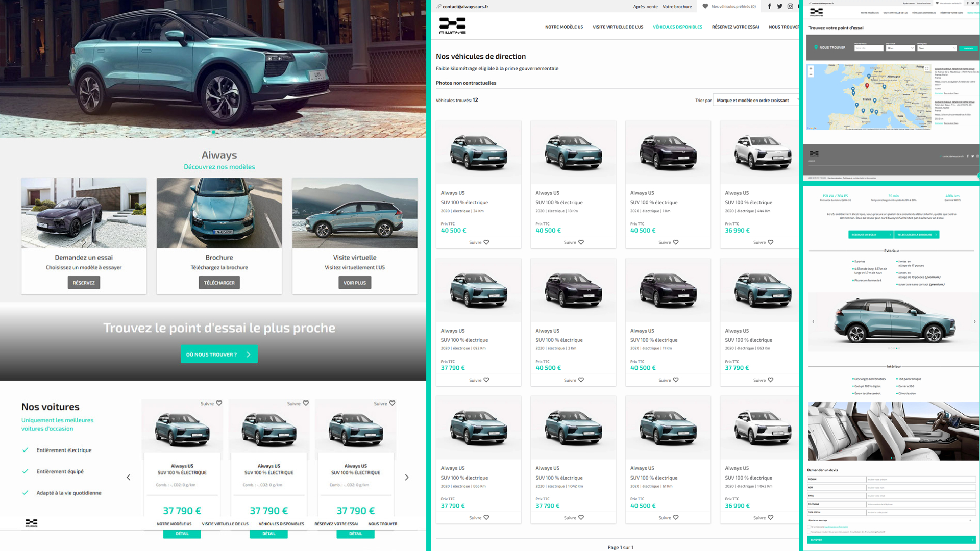Screen dimensions: 980x551
Task: Click the Votre ville input field
Action: pyautogui.click(x=869, y=48)
